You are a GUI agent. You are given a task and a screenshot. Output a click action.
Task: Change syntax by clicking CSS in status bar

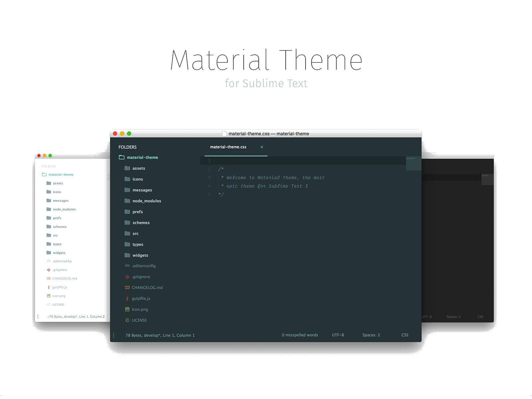coord(405,335)
